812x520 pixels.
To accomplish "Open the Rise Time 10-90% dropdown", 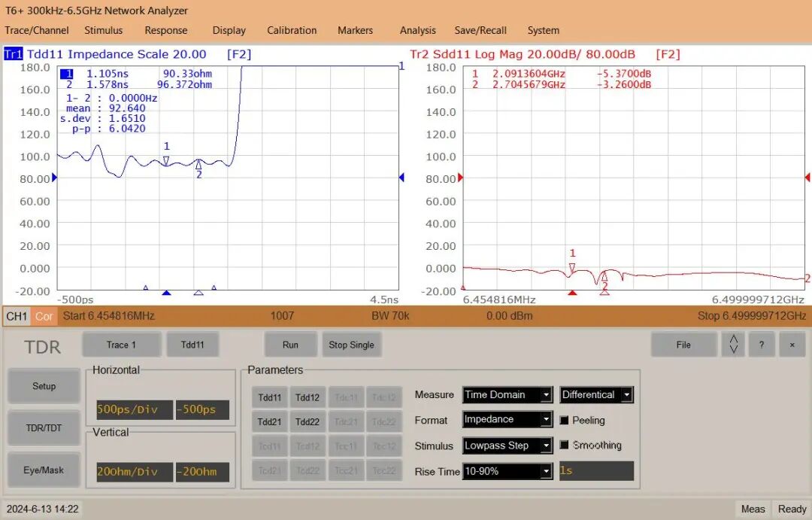I will [507, 471].
